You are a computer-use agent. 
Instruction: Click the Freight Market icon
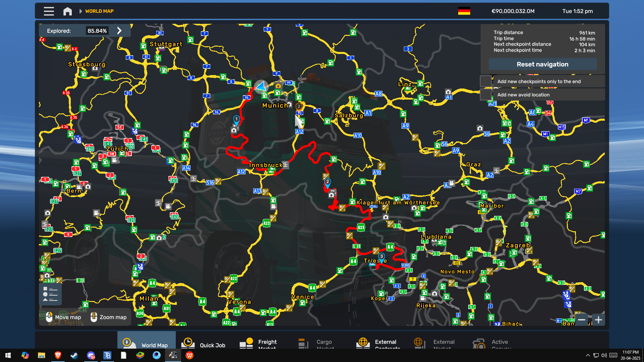click(x=246, y=343)
